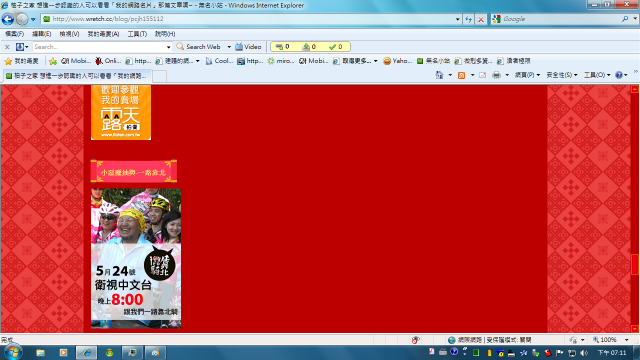Open the 說明(H) menu
Screen dimensions: 640x360
165,34
